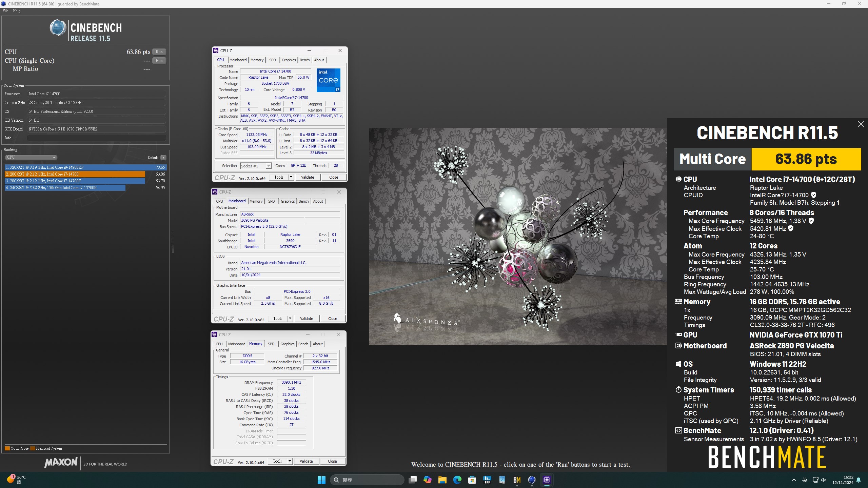The height and width of the screenshot is (488, 868).
Task: Open Graphics tab in top CPU-Z window
Action: point(289,60)
